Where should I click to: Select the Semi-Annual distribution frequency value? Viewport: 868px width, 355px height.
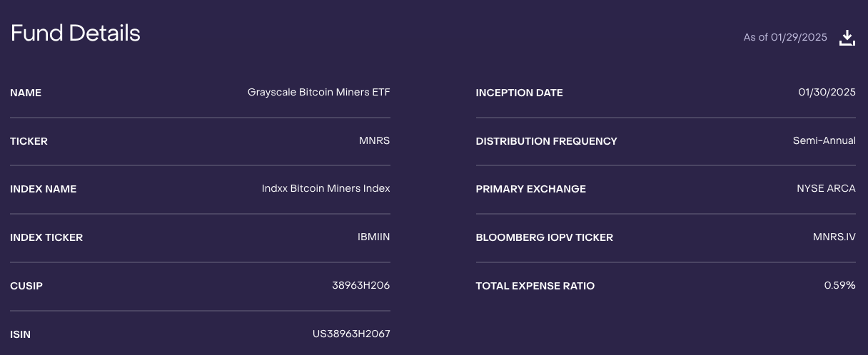coord(824,140)
